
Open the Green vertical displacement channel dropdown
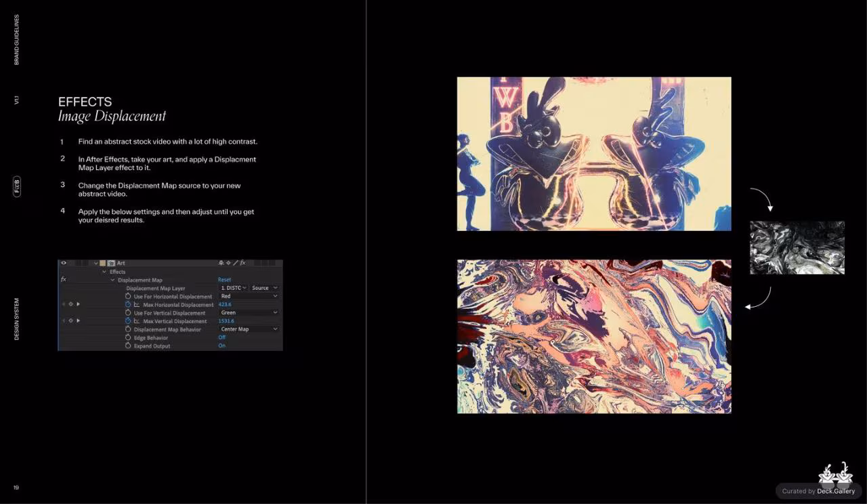(249, 313)
